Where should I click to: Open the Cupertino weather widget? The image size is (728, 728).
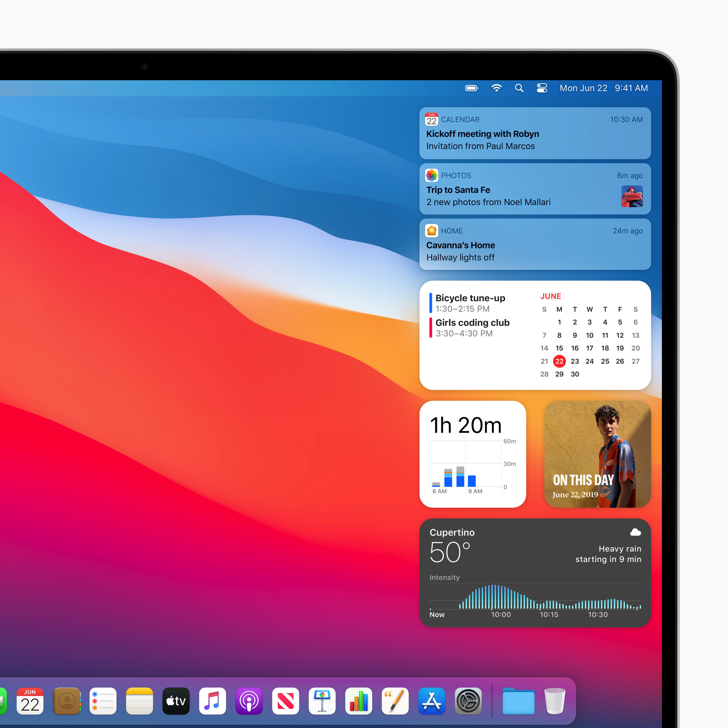tap(535, 573)
